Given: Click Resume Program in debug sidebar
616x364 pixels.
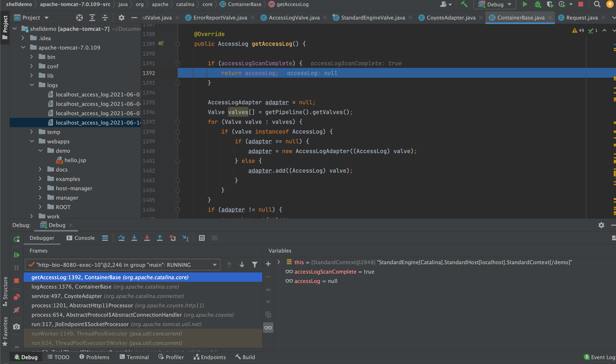Looking at the screenshot, I should 17,255.
